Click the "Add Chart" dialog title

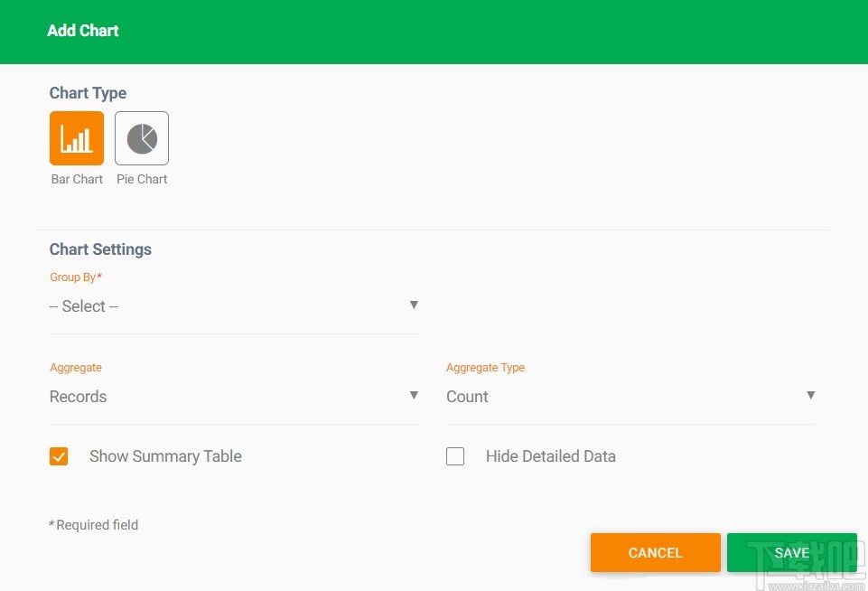pyautogui.click(x=83, y=31)
